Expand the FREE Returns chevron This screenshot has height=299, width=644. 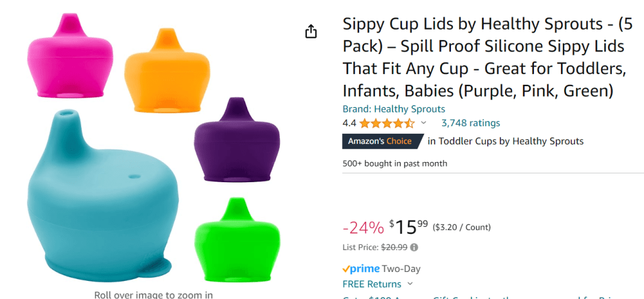click(411, 284)
